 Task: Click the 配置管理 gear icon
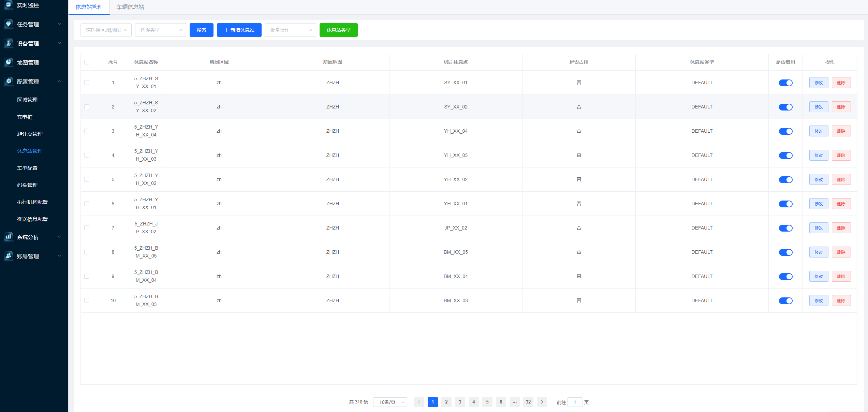point(9,82)
